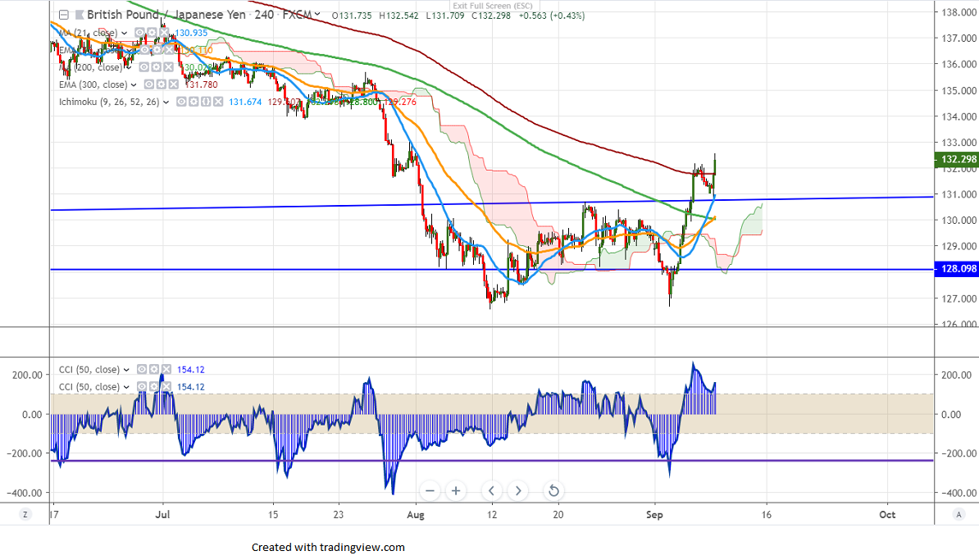Image resolution: width=979 pixels, height=560 pixels.
Task: Remove the second-row EMA indicator
Action: tap(169, 50)
